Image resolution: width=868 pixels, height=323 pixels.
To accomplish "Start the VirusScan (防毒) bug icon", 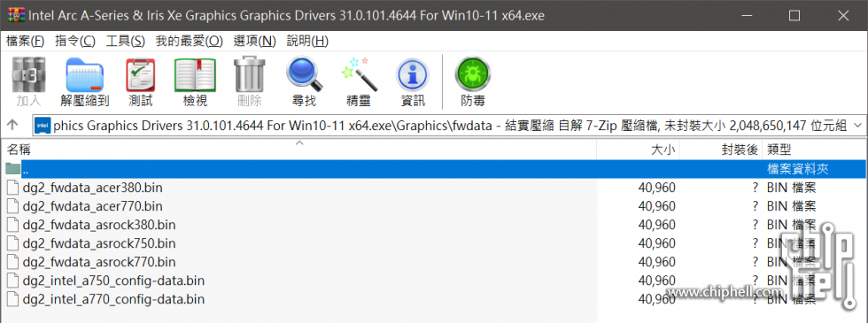I will pyautogui.click(x=473, y=74).
